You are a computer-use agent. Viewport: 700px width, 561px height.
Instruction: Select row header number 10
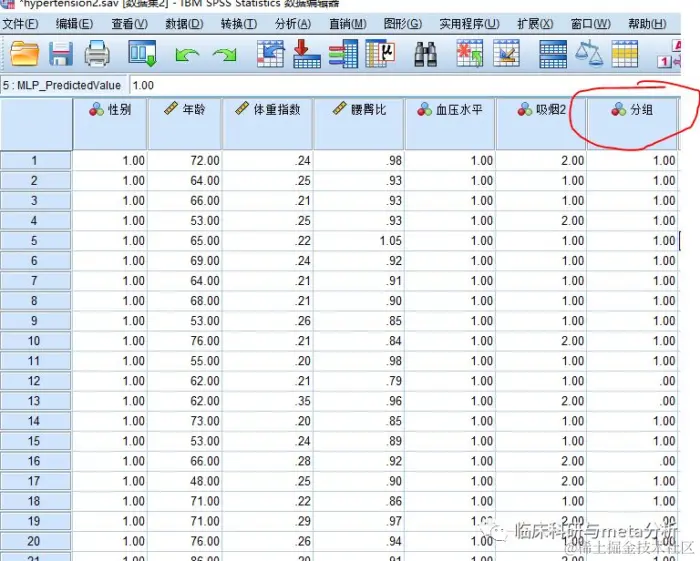coord(35,341)
